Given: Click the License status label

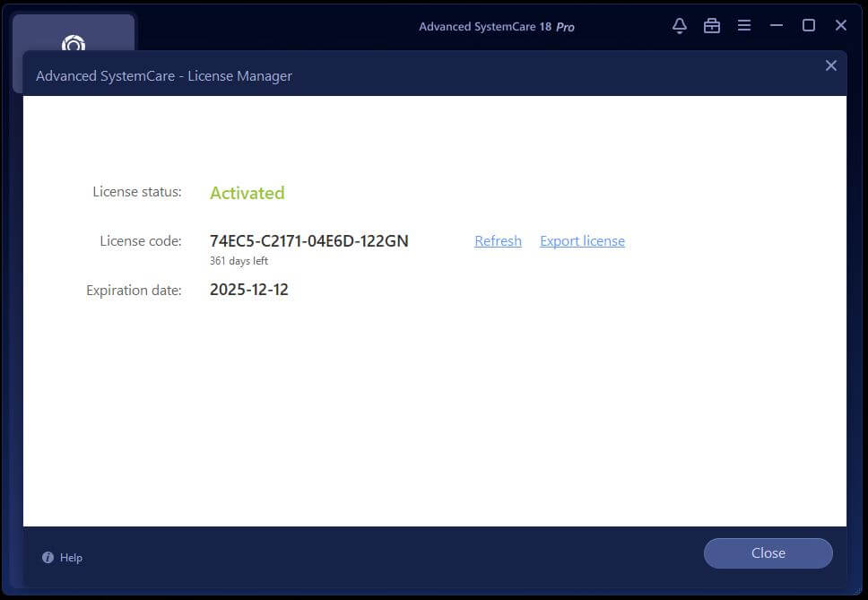Looking at the screenshot, I should [x=136, y=192].
